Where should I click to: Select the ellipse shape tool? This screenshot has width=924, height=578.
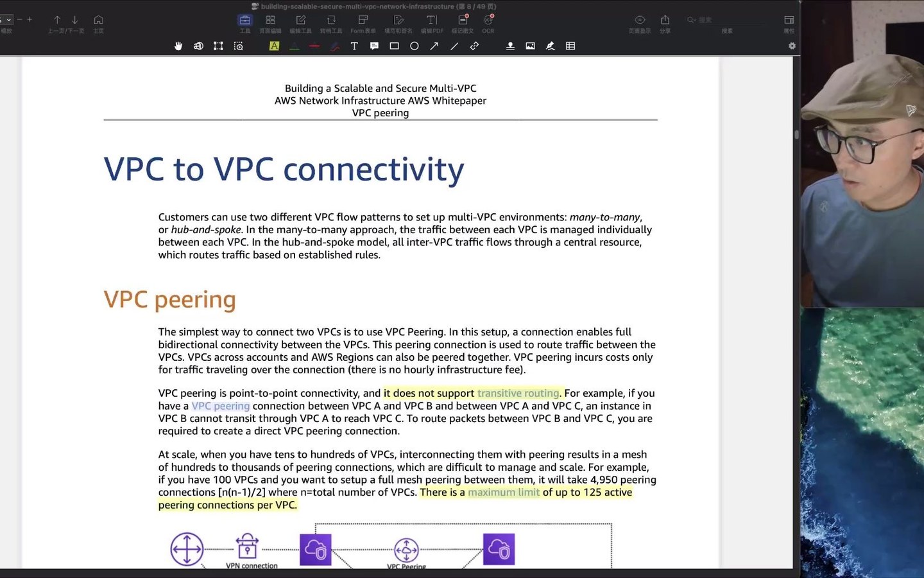click(415, 46)
